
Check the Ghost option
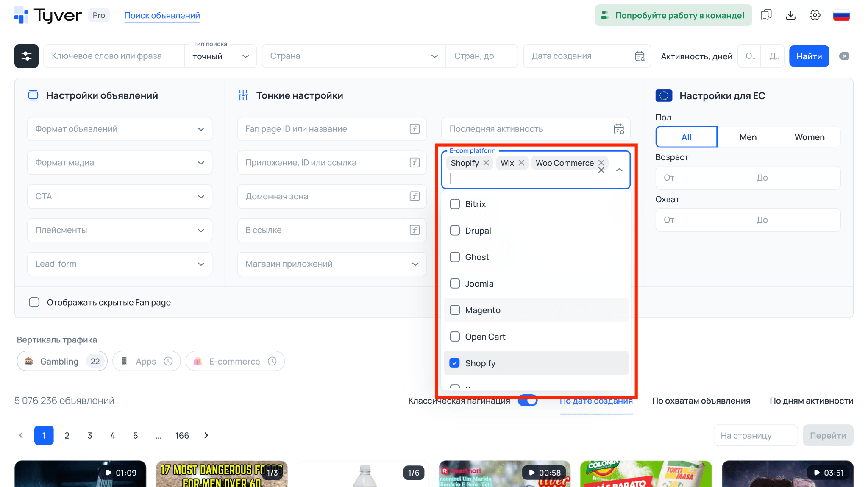(x=455, y=257)
